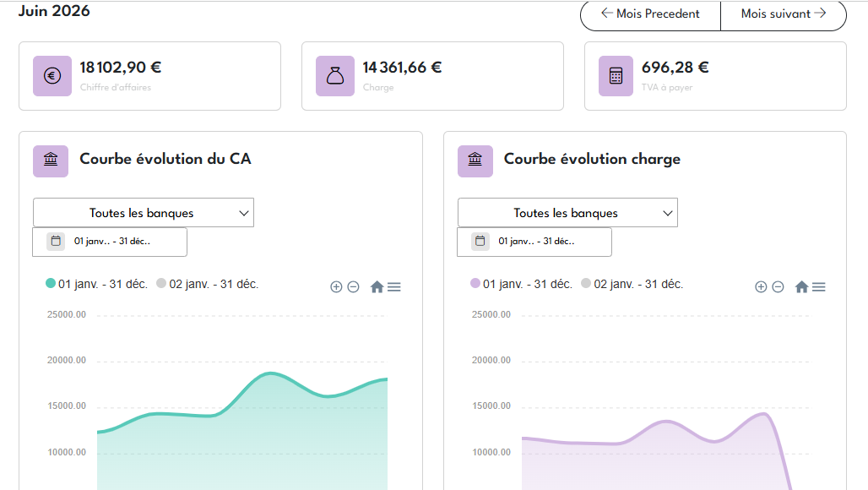Click the calculator icon on TVA à payer card

(x=616, y=76)
